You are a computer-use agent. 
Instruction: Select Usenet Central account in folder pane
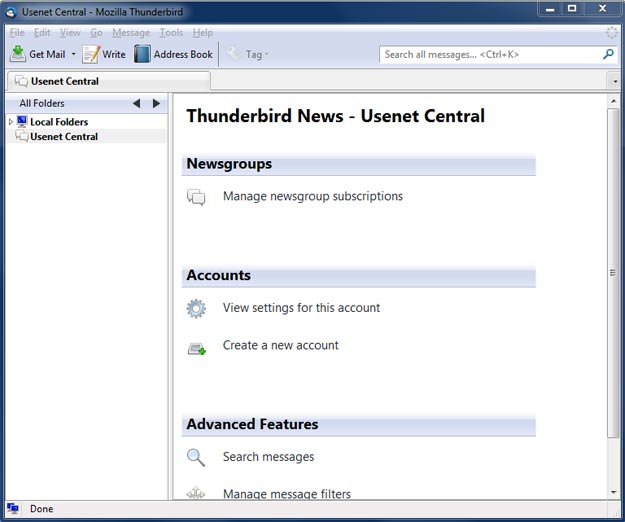click(64, 136)
